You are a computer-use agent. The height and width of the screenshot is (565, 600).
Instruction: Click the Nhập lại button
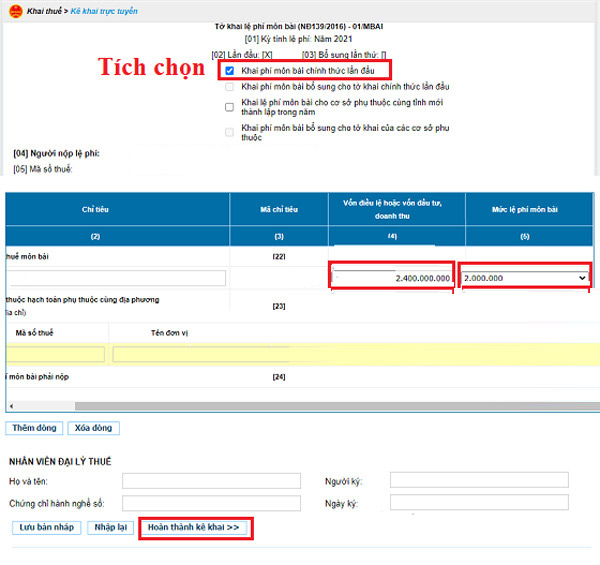[x=111, y=528]
